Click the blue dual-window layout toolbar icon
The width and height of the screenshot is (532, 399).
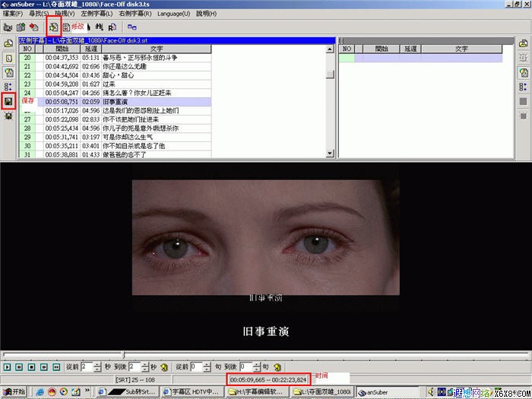(132, 27)
